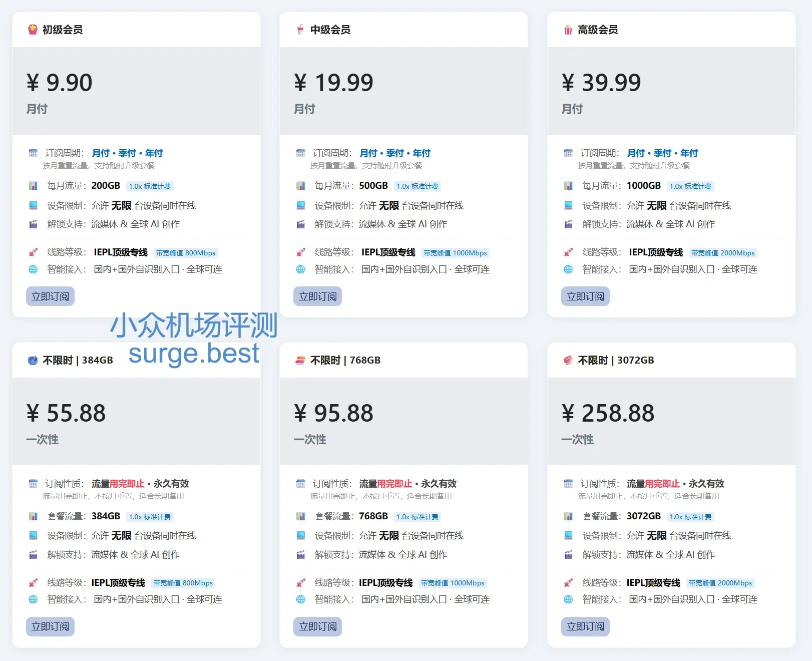Viewport: 812px width, 661px height.
Task: Click 立即订阅 on the 95.88 元 plan
Action: point(317,626)
